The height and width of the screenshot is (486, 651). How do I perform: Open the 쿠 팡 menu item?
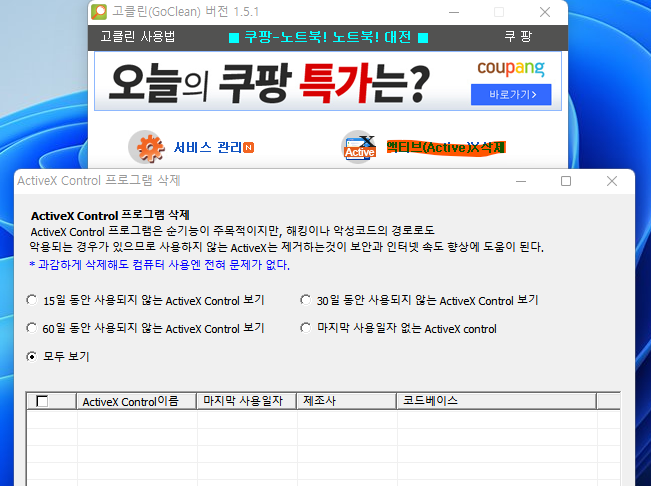(518, 37)
